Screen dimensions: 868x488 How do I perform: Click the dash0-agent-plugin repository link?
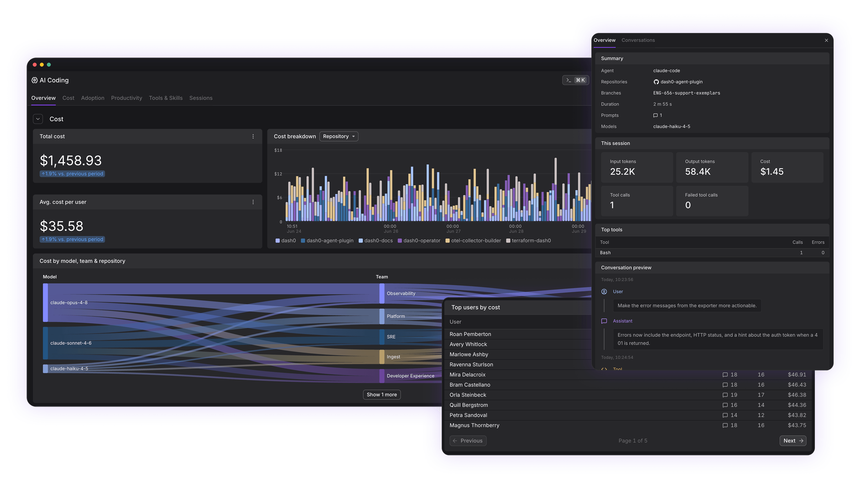point(681,82)
